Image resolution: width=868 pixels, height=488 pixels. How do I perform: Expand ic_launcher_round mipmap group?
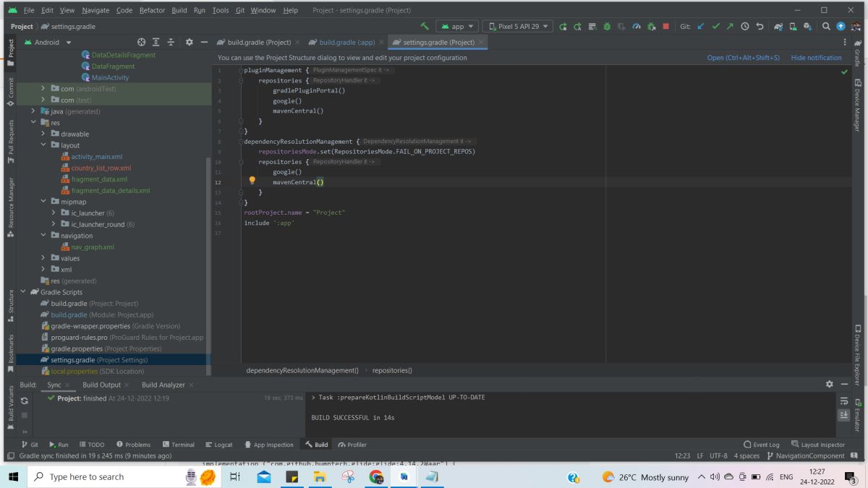click(54, 224)
